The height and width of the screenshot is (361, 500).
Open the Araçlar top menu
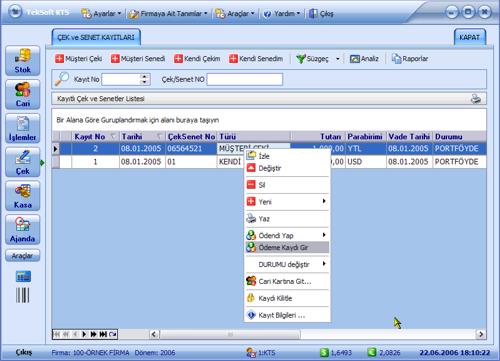235,14
